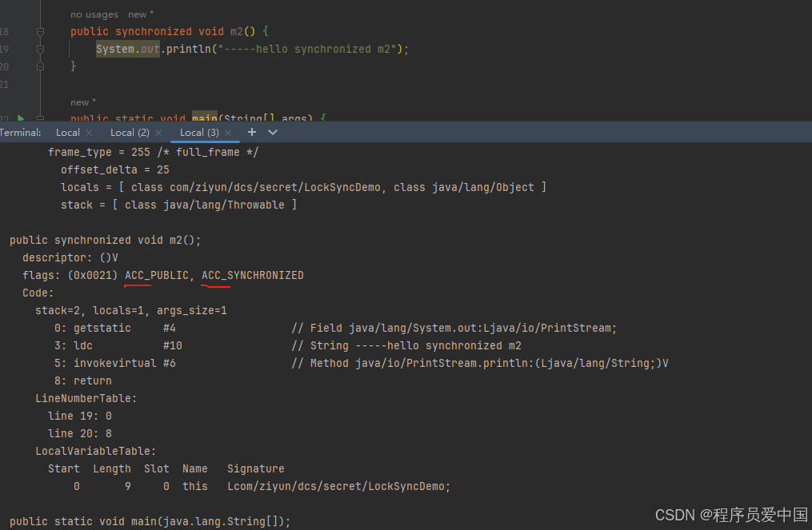Click 'ACC_PUBLIC' flag in terminal output
Viewport: 812px width, 530px height.
click(x=156, y=275)
